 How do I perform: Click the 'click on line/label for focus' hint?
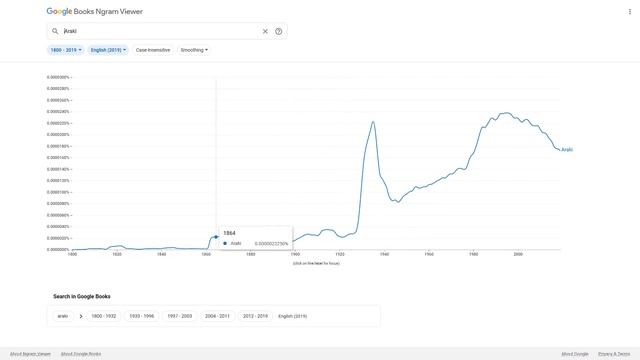click(316, 263)
